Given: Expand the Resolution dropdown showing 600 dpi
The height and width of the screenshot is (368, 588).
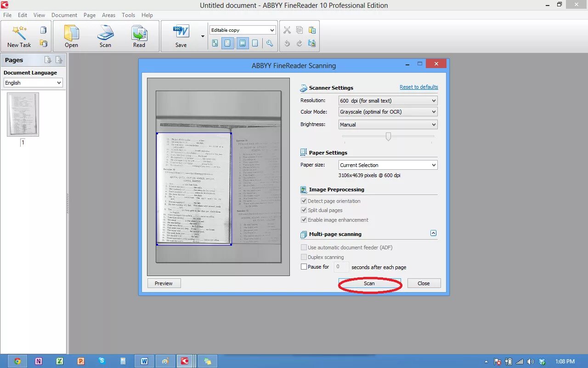Looking at the screenshot, I should [388, 101].
